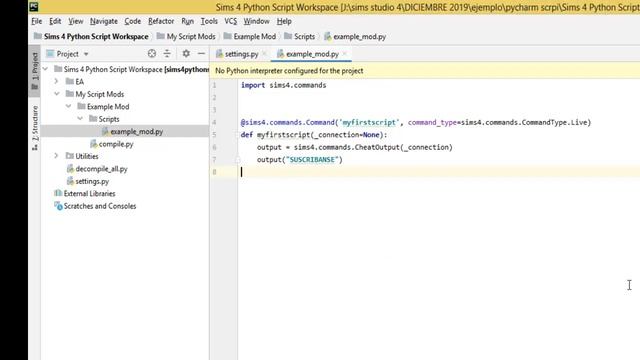Open the Run menu
The image size is (640, 360).
(187, 21)
